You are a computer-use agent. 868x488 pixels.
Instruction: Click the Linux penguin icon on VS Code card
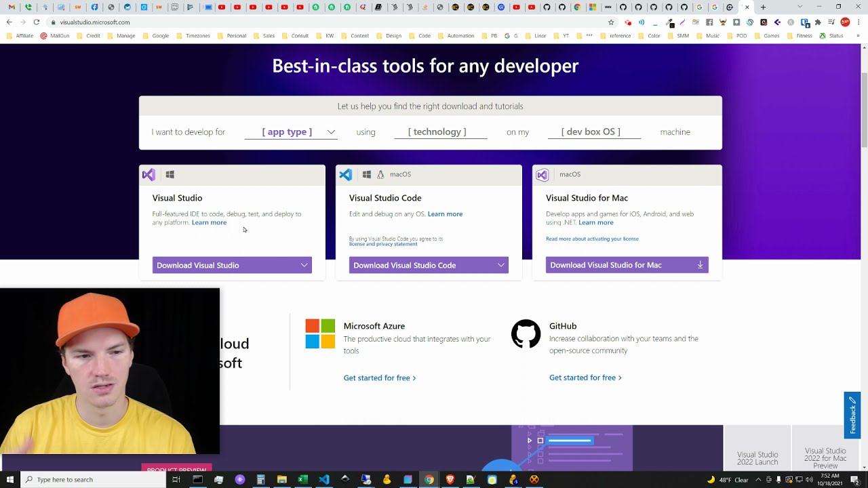(x=380, y=174)
